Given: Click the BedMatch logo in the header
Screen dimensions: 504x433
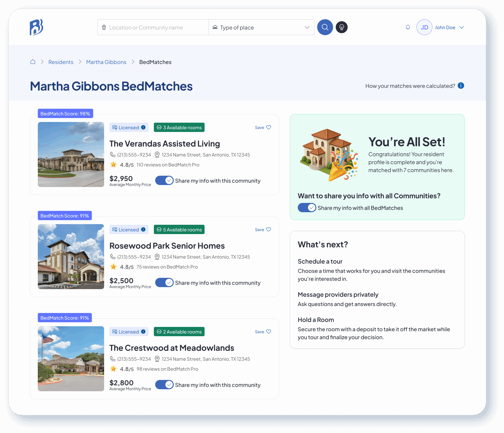Looking at the screenshot, I should point(36,27).
